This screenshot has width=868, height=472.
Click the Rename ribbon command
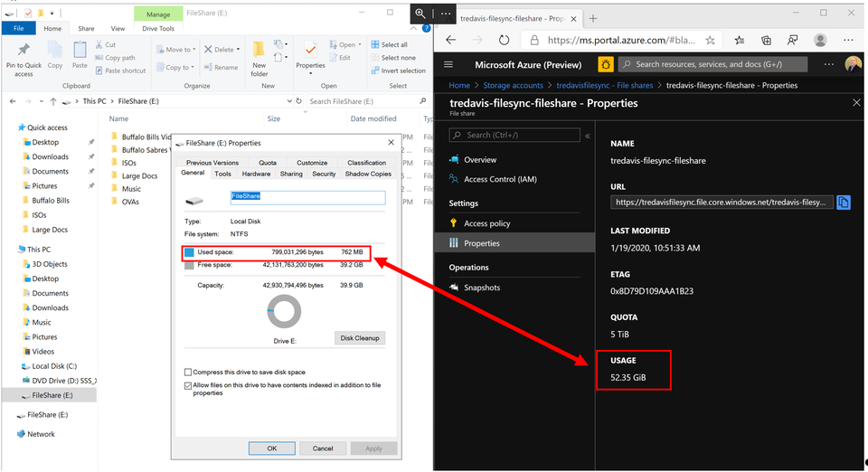pos(221,68)
